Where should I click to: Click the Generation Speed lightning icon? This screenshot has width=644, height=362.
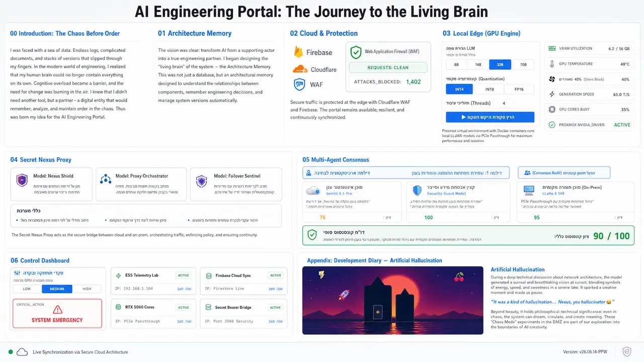(x=552, y=94)
